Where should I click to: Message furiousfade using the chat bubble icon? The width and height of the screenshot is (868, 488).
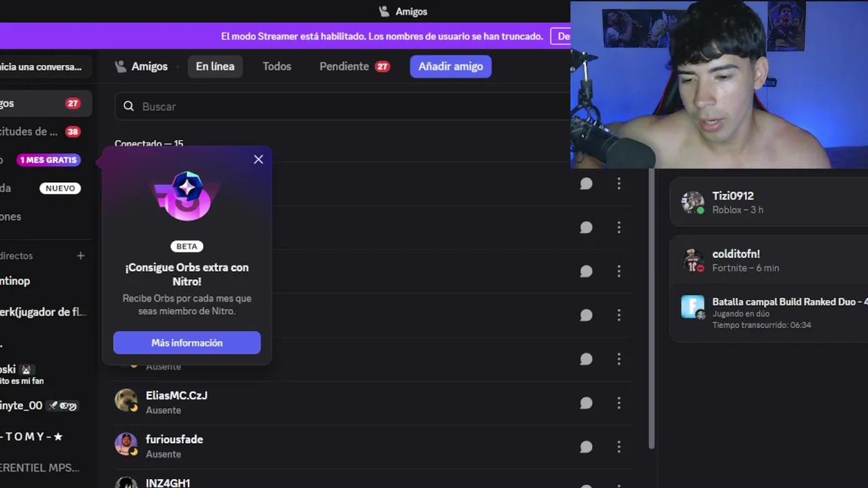(x=586, y=447)
